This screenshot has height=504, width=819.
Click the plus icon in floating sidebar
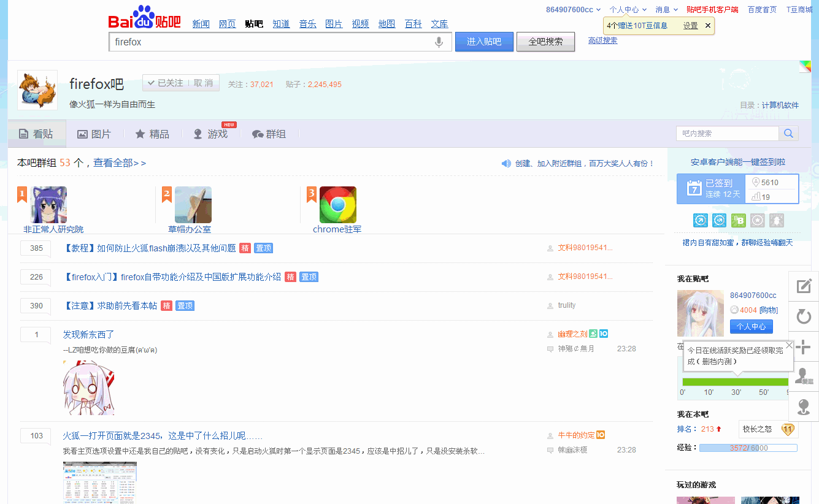804,346
